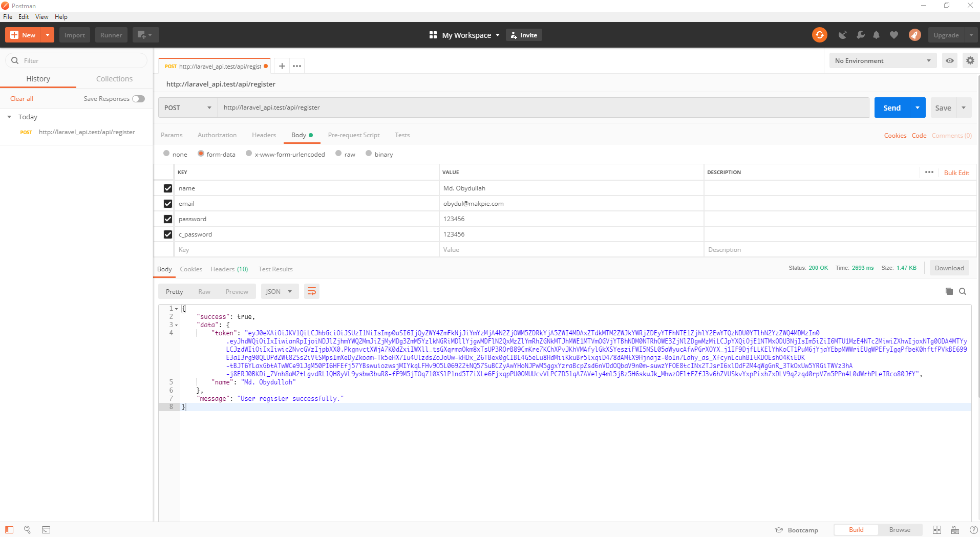The image size is (980, 537).
Task: Open the Pre-request Script tab
Action: click(354, 135)
